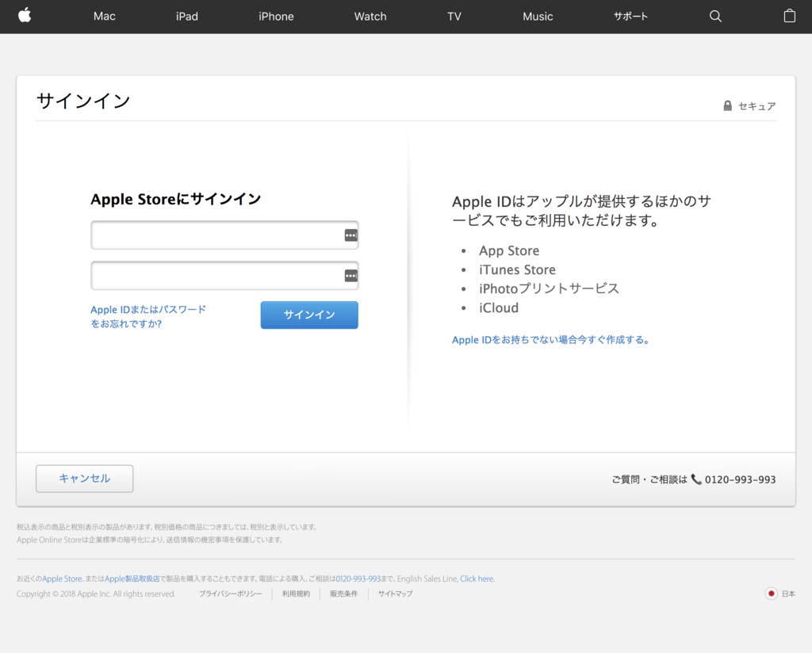Open the search magnifier icon
The width and height of the screenshot is (812, 653).
(x=715, y=16)
